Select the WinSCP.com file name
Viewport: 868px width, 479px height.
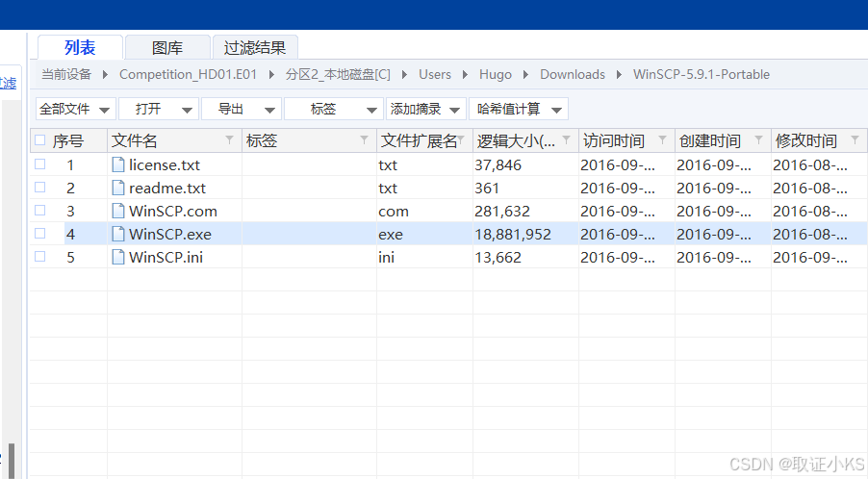172,212
